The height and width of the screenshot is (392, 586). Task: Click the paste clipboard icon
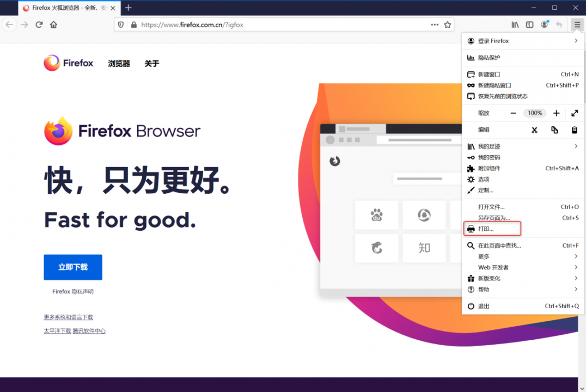(x=575, y=130)
